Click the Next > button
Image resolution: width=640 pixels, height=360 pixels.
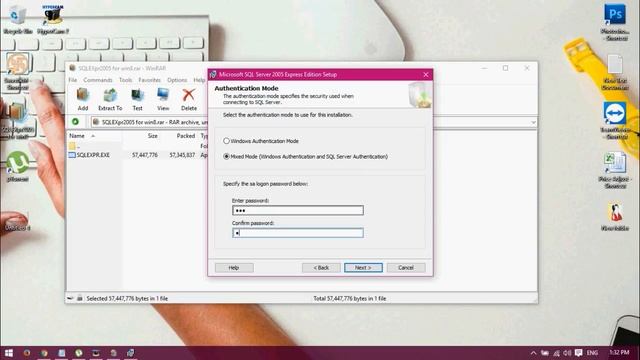click(x=363, y=268)
